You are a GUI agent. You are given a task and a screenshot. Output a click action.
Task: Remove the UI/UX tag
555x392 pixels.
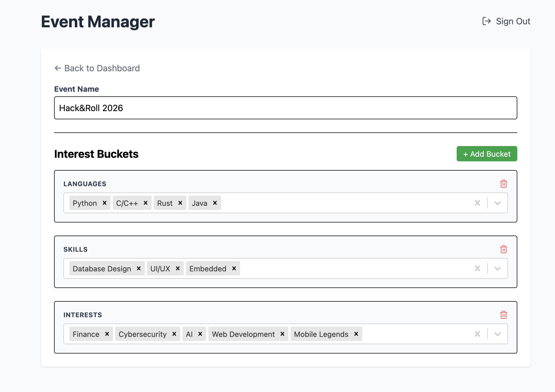[x=178, y=268]
